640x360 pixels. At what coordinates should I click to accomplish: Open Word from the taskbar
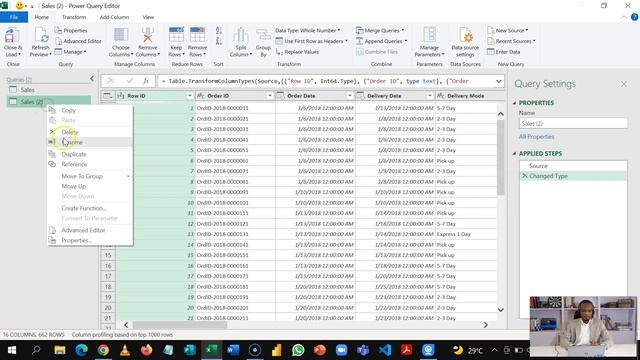(233, 350)
